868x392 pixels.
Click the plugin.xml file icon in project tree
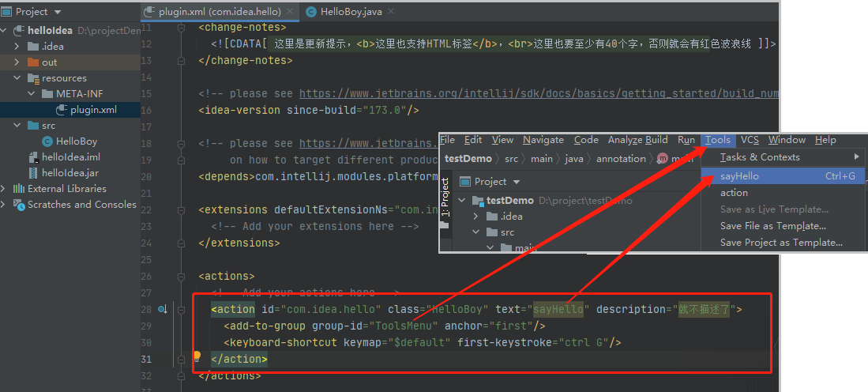coord(62,110)
